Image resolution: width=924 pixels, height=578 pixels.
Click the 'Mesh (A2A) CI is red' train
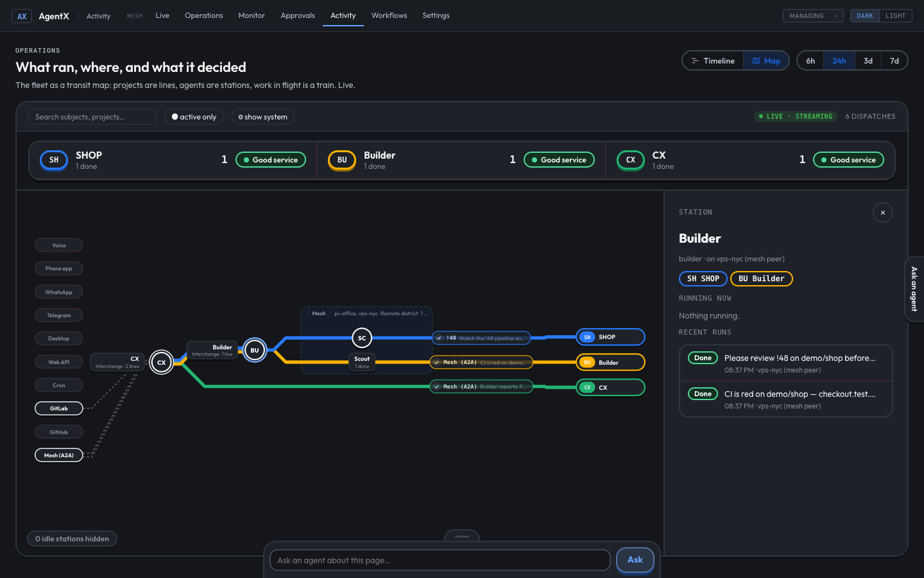point(481,362)
